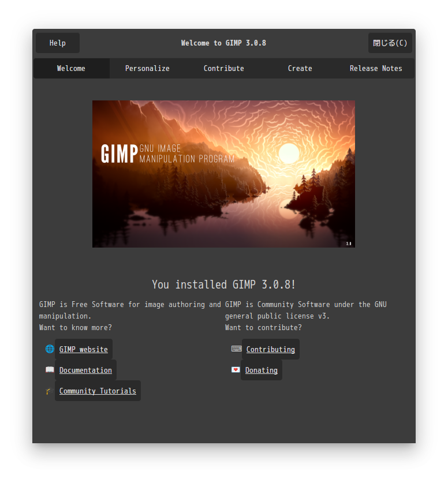Click the graduation cap icon beside Community Tutorials

coord(50,391)
